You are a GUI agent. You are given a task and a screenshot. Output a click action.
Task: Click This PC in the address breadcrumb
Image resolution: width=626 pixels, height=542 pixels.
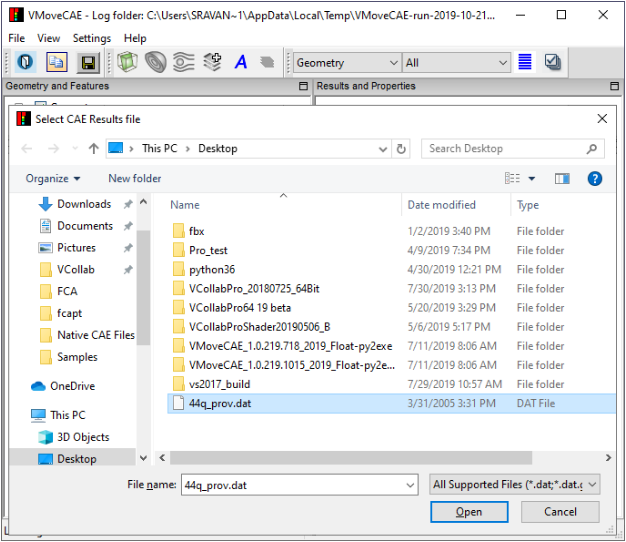160,148
